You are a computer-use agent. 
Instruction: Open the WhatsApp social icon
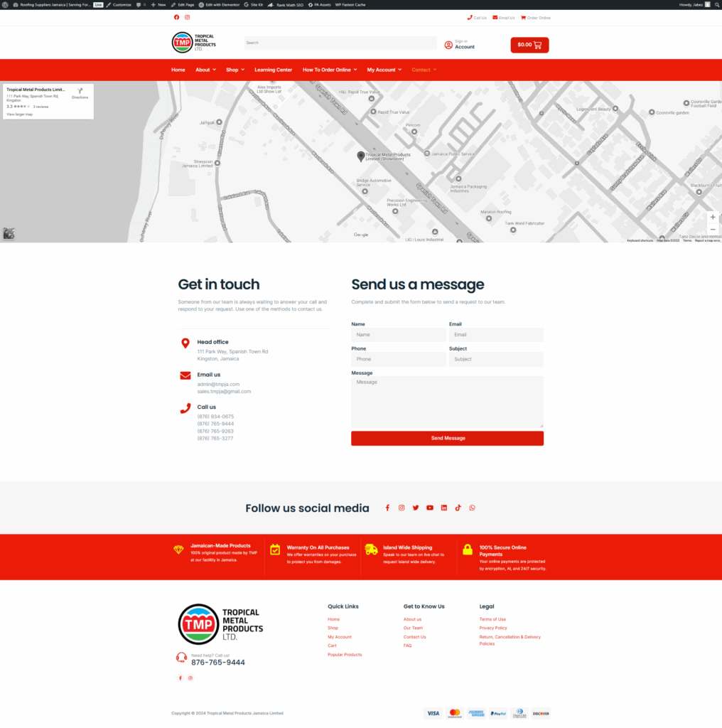point(472,508)
